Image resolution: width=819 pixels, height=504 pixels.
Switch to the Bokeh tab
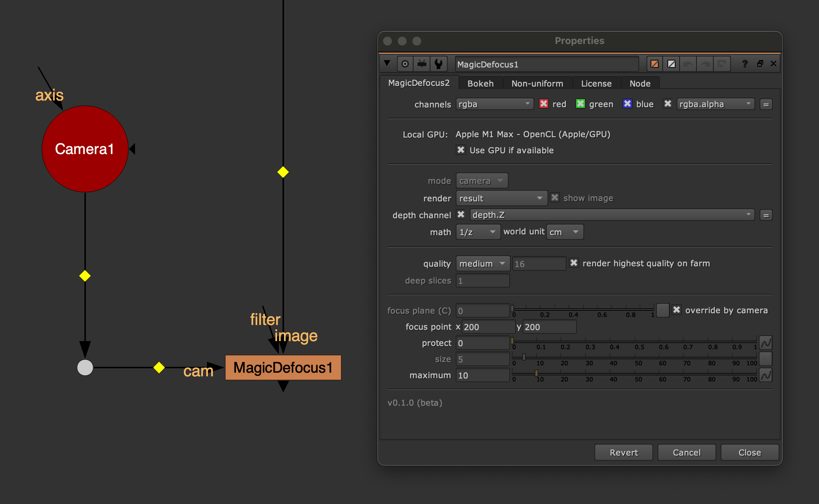480,84
